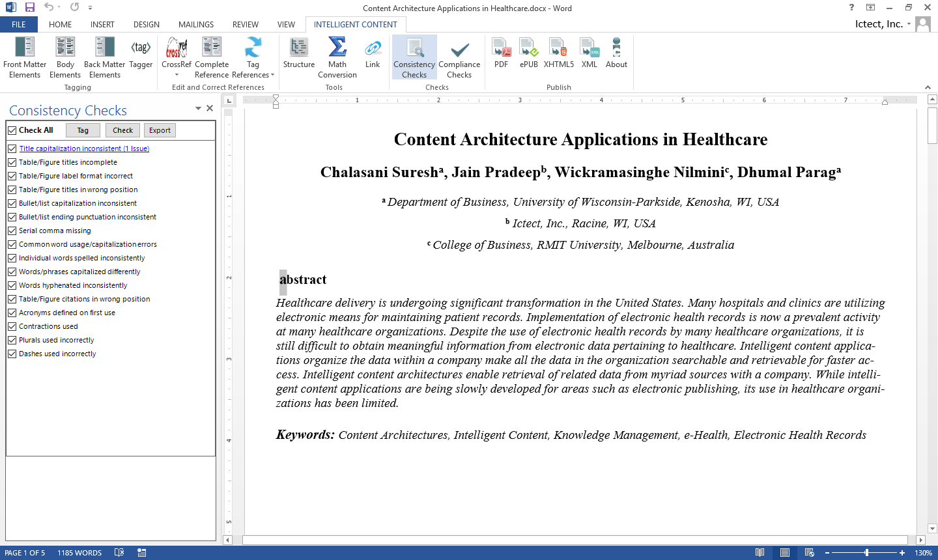Open the Consistency Checks tool
Viewport: 938px width, 560px height.
[414, 57]
